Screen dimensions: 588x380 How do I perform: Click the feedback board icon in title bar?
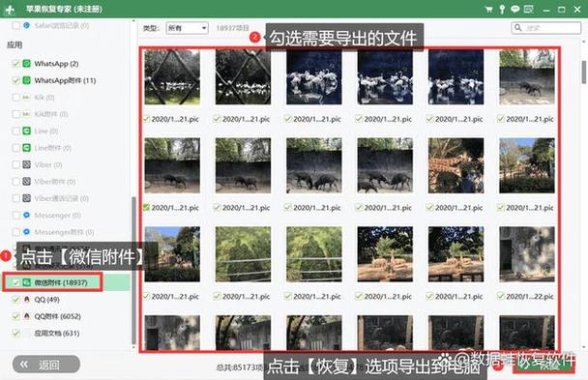pos(528,9)
